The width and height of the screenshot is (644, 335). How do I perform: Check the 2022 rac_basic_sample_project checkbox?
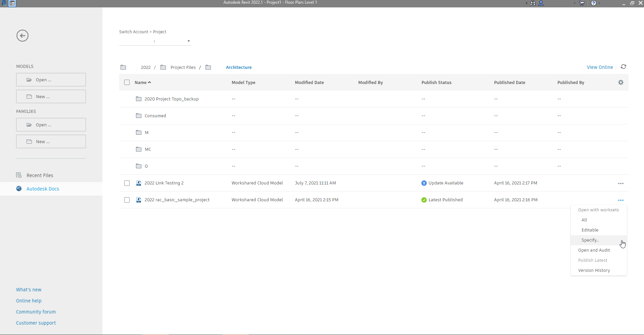(x=127, y=200)
